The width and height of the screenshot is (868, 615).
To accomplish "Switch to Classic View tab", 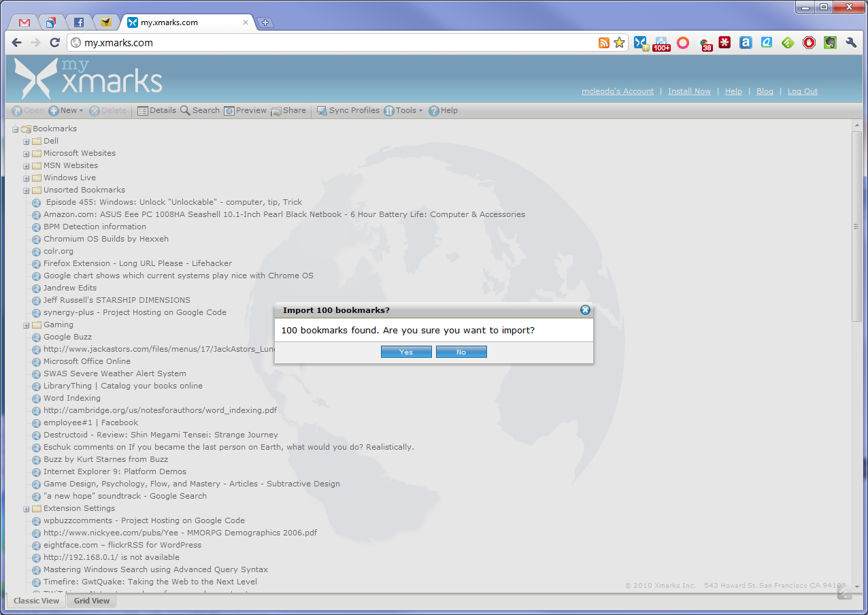I will pos(37,601).
